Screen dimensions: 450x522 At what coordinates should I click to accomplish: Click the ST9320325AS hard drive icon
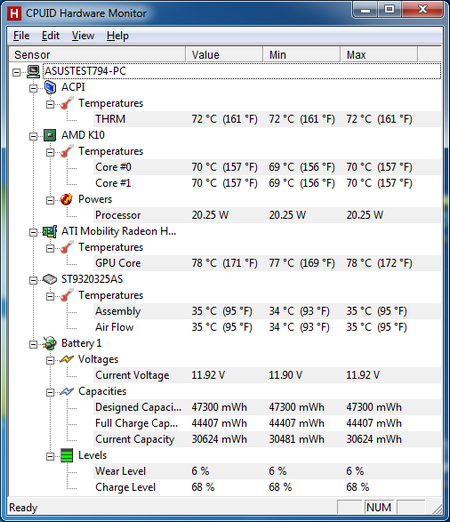click(50, 279)
